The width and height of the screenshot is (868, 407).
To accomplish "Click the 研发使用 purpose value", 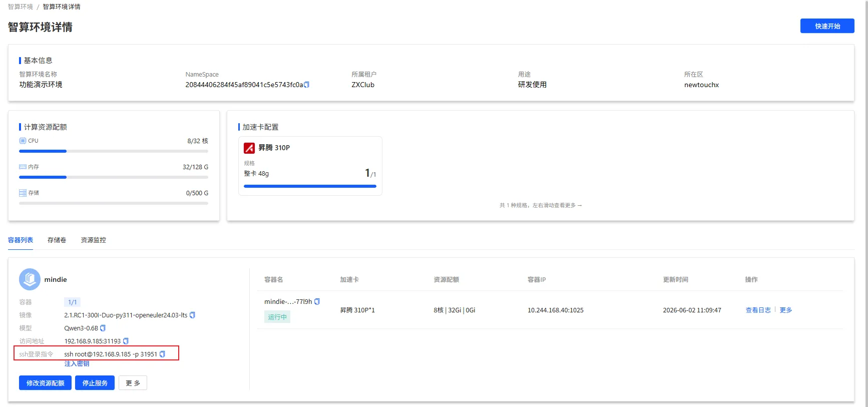I will (x=532, y=85).
